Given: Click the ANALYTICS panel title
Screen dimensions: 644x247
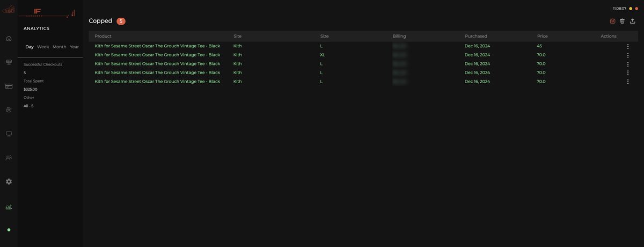Looking at the screenshot, I should tap(36, 28).
